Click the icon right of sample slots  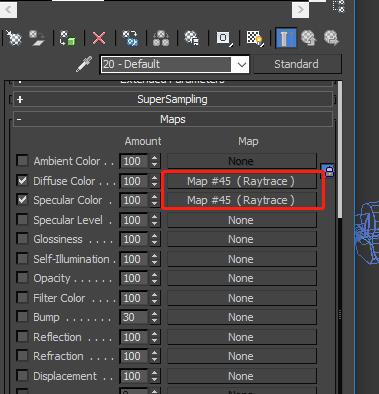(339, 6)
